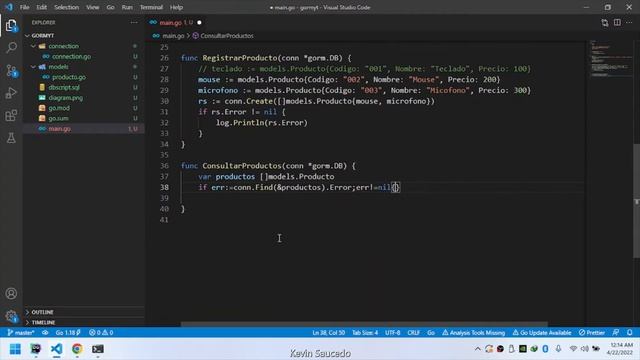
Task: Select main.go in the explorer tree
Action: (x=84, y=129)
